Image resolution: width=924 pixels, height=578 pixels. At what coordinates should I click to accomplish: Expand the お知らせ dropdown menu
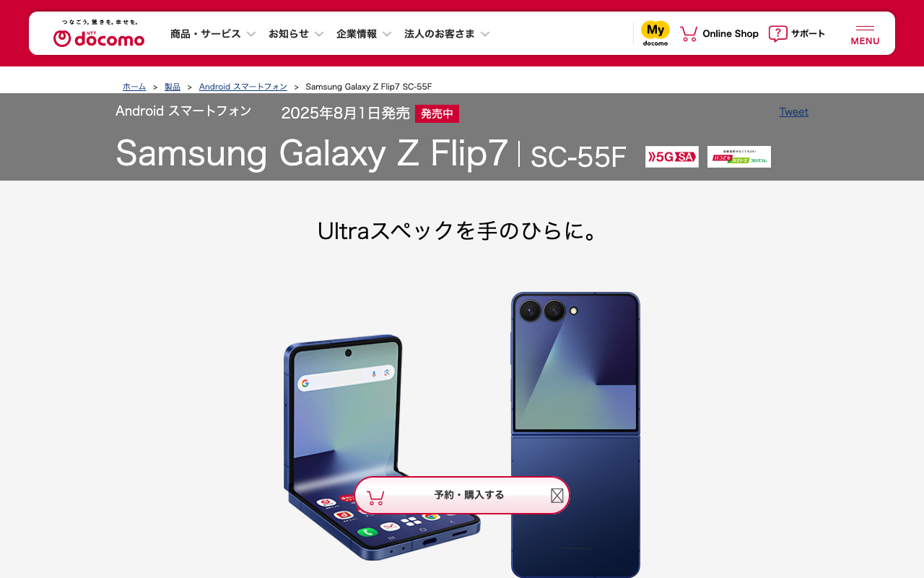coord(296,33)
